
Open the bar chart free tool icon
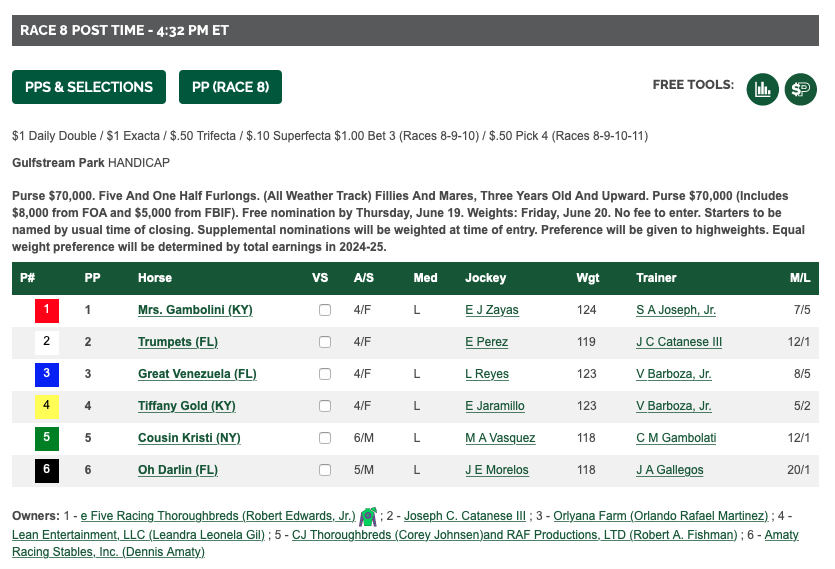763,89
